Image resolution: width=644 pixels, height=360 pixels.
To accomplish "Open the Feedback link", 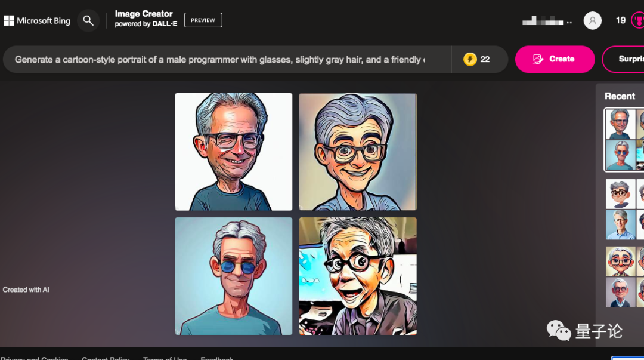I will pos(217,358).
